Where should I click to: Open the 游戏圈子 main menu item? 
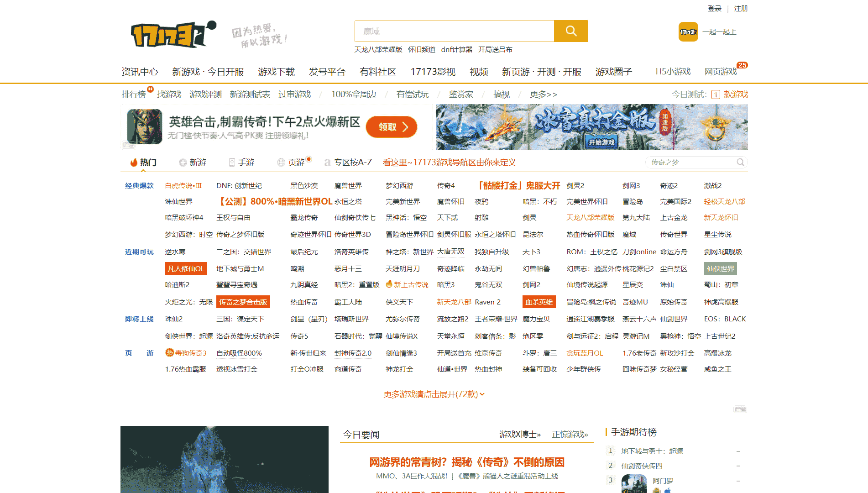point(613,72)
